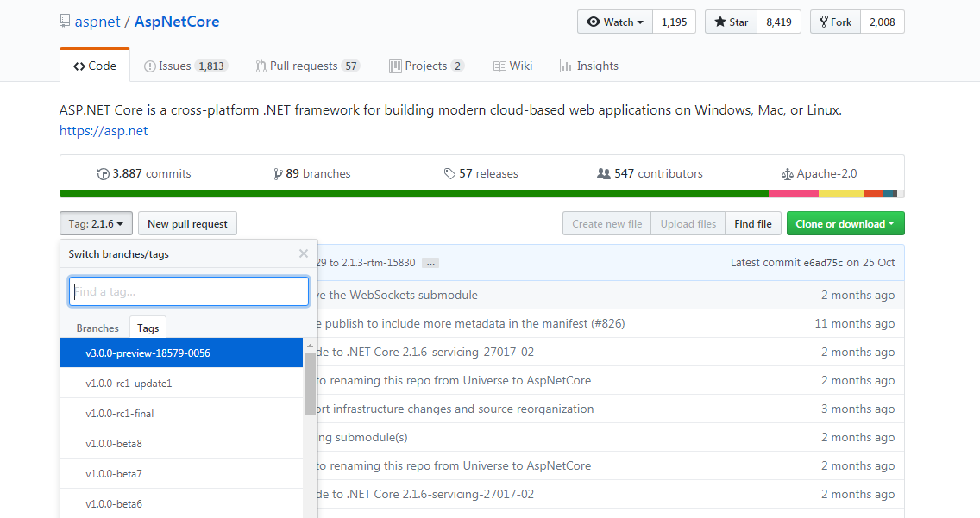Screen dimensions: 980x518
Task: Select tag v1.0.0-rc1-update1
Action: (181, 384)
